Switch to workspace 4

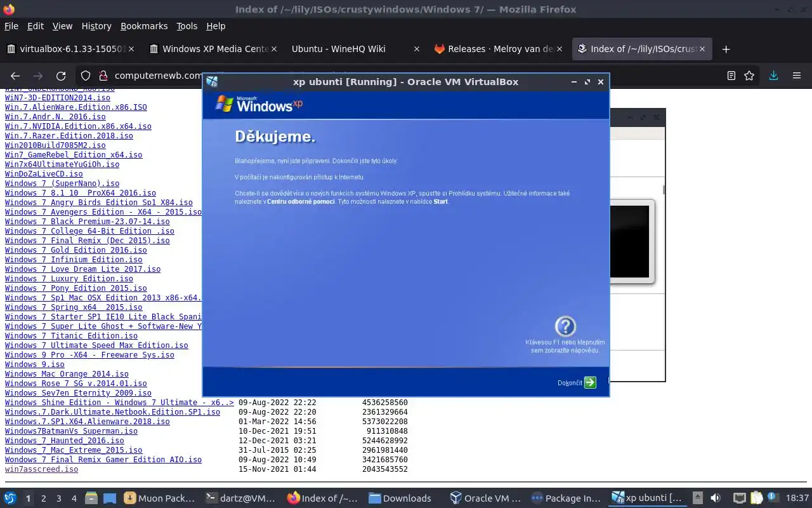coord(74,498)
